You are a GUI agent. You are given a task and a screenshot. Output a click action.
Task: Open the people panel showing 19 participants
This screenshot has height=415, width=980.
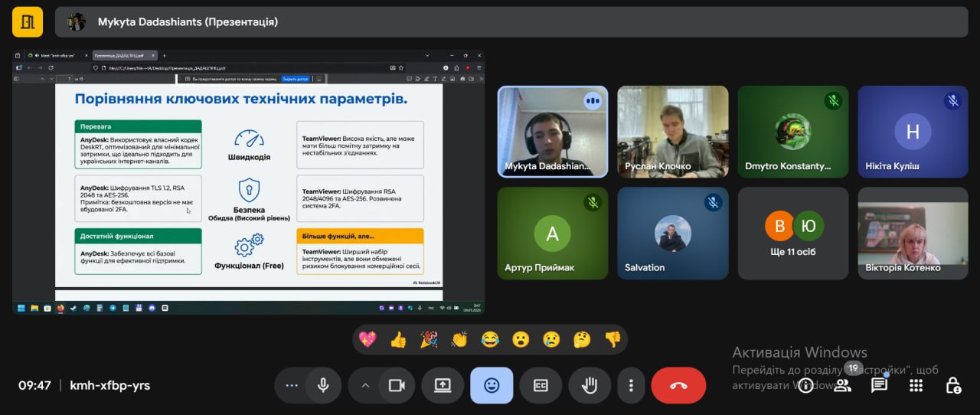pos(842,385)
